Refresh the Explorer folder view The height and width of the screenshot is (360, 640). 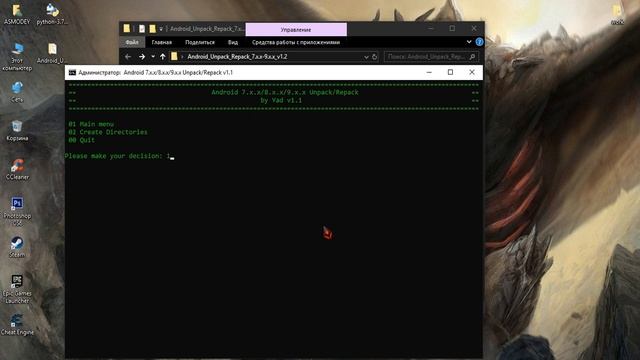tap(374, 57)
